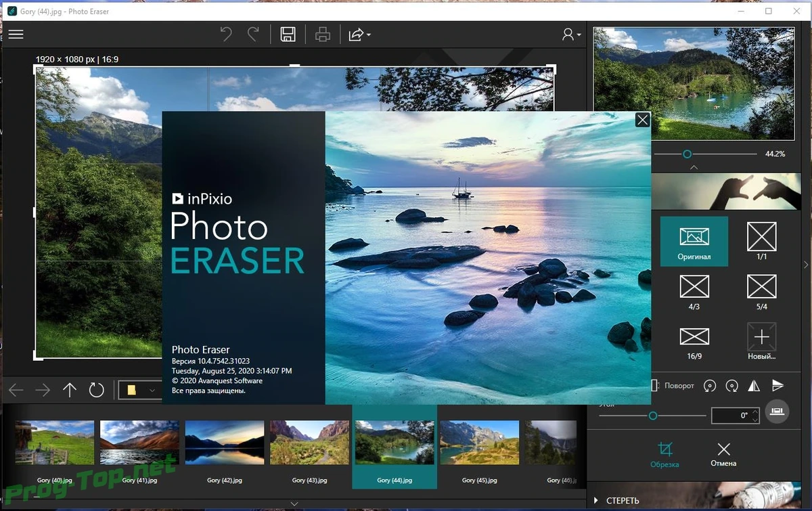Refresh the file browser
Viewport: 812px width, 511px height.
tap(97, 390)
